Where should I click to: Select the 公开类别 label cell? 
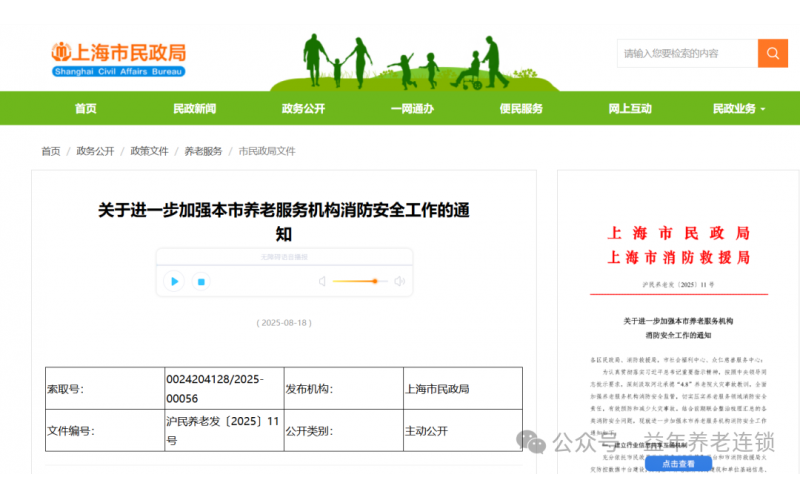(x=343, y=431)
